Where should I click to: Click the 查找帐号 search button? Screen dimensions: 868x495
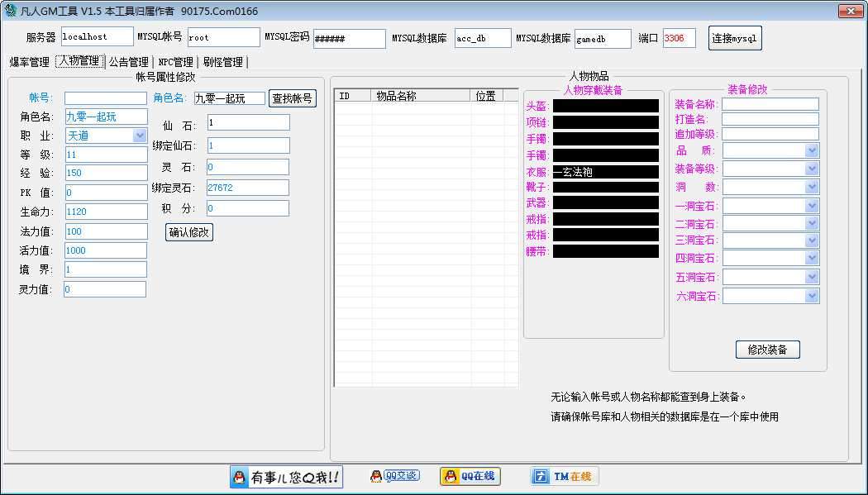(291, 98)
